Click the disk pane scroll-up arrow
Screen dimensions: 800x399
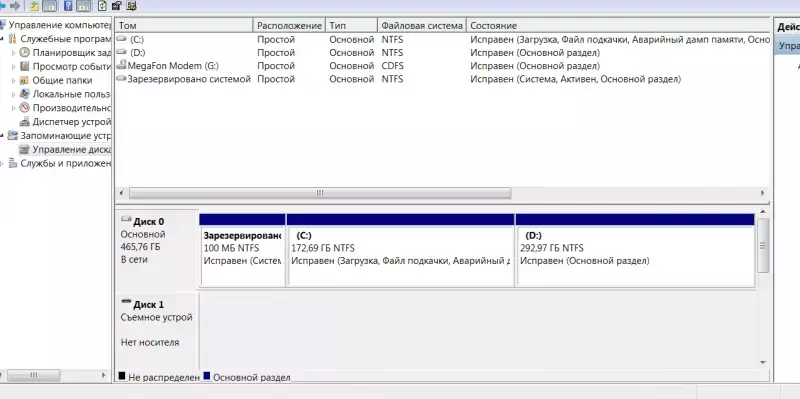[x=763, y=211]
